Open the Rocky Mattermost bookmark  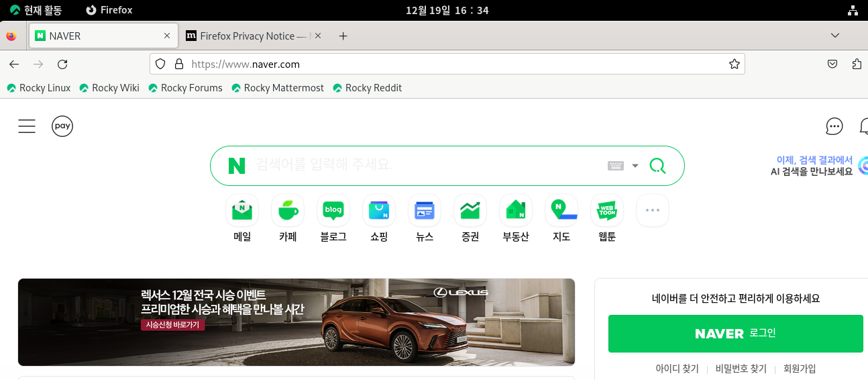[x=278, y=88]
